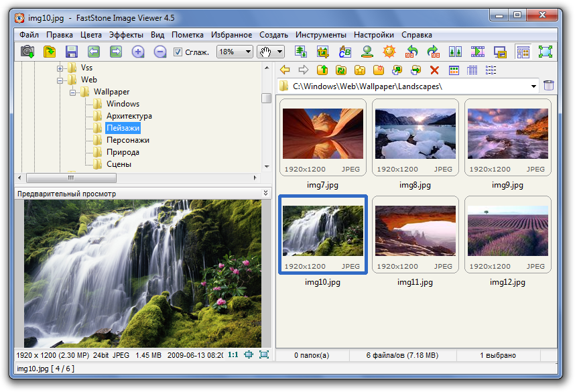Toggle 1:1 actual size in preview

tap(233, 354)
